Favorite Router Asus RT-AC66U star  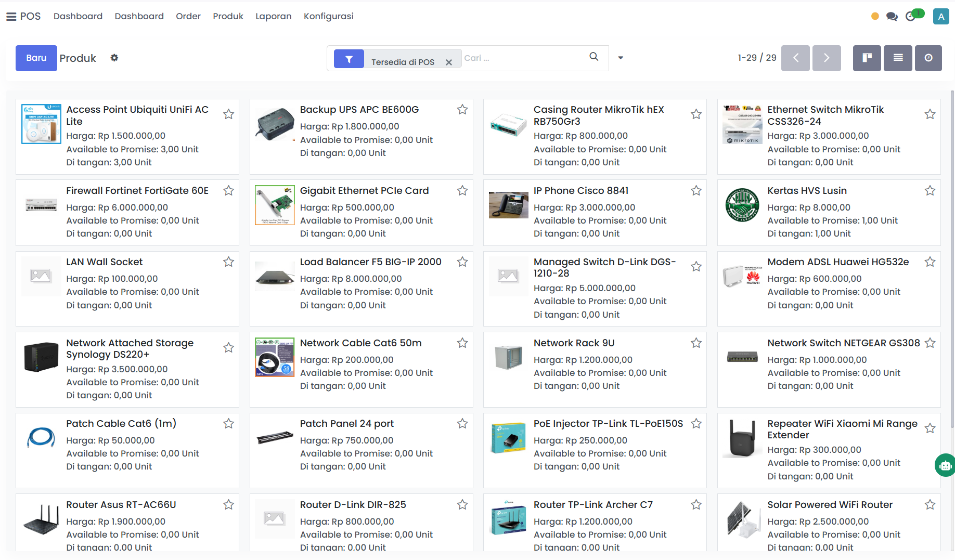coord(228,505)
